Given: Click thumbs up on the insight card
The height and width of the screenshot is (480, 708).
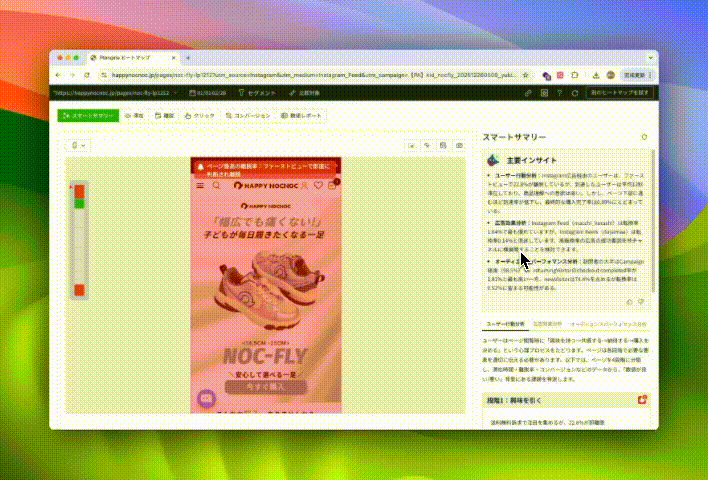Looking at the screenshot, I should (628, 301).
